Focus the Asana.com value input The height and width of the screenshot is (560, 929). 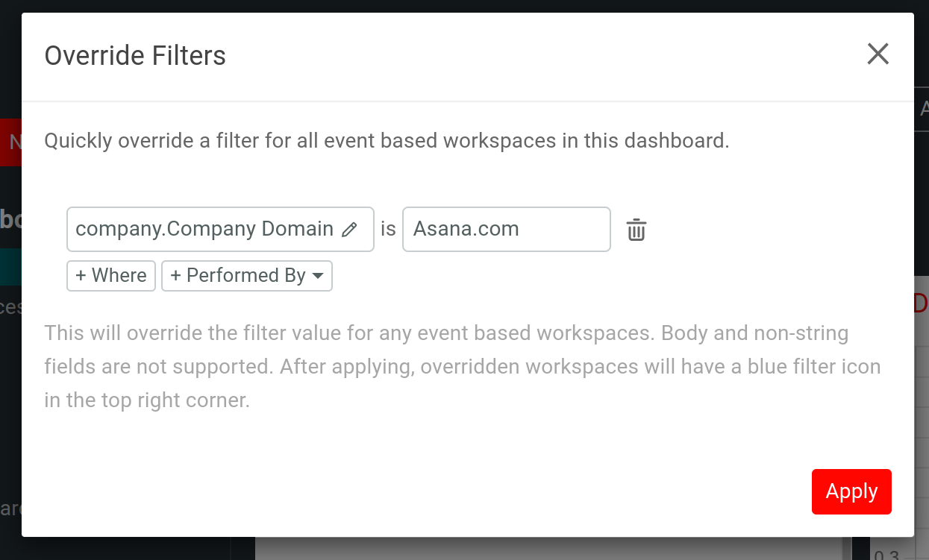(x=506, y=229)
